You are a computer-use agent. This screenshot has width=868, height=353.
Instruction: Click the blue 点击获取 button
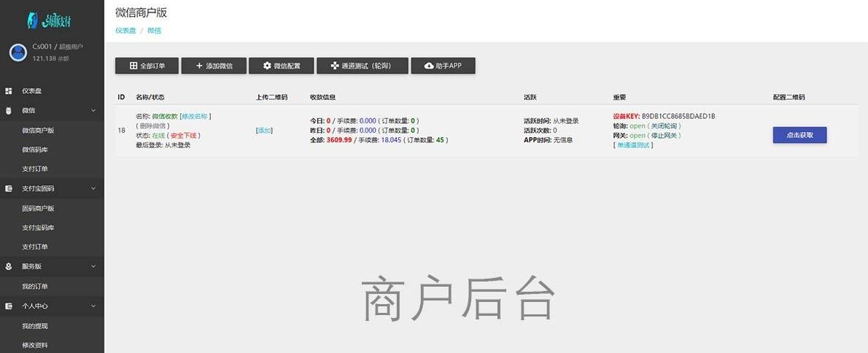pyautogui.click(x=799, y=135)
